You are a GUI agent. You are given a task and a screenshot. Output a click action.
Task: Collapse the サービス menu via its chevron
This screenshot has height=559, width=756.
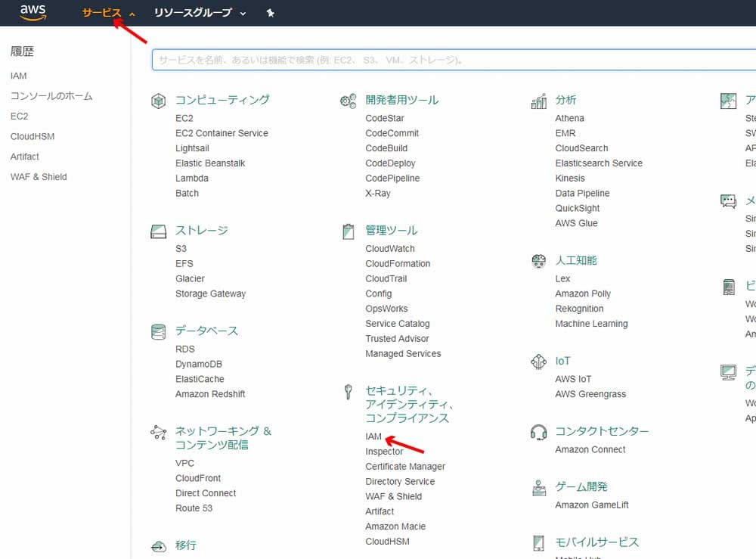click(x=132, y=12)
